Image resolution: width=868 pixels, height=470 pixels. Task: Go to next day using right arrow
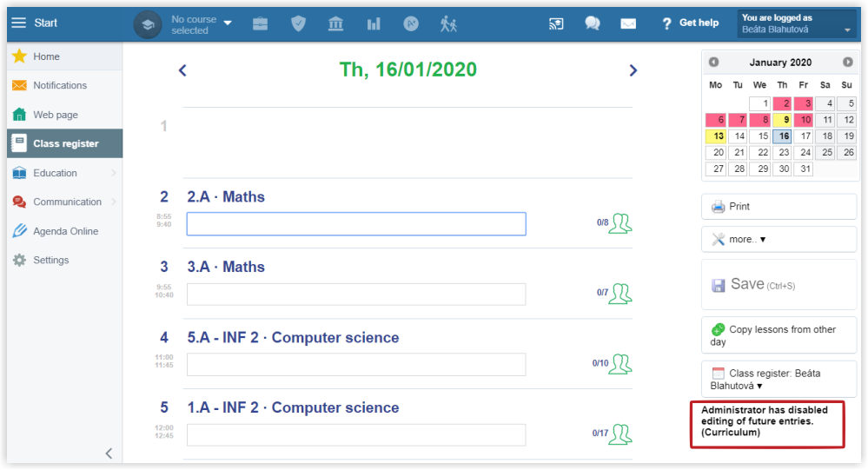click(x=633, y=70)
